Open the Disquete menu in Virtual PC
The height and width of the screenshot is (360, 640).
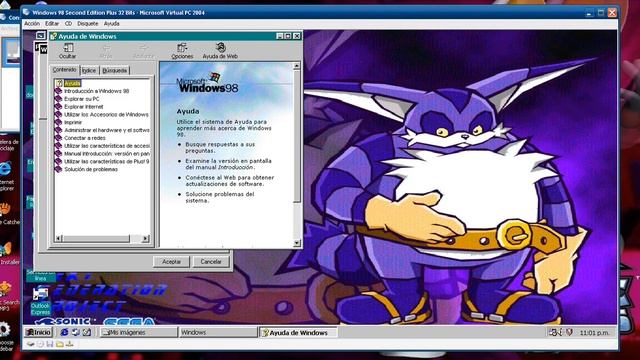[88, 24]
